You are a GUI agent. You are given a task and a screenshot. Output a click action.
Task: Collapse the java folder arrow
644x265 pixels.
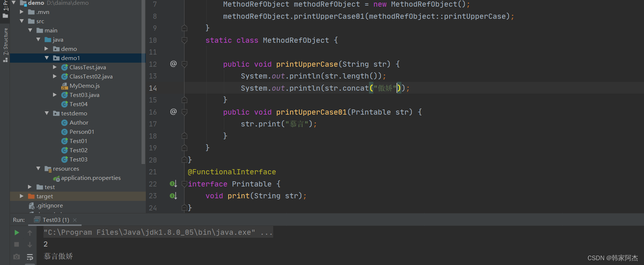pos(38,39)
